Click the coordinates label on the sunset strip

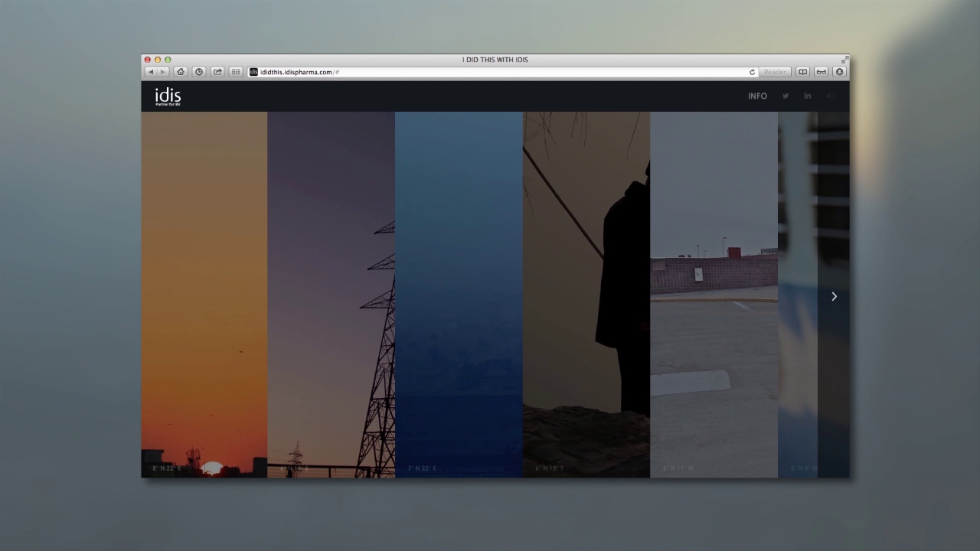click(166, 468)
